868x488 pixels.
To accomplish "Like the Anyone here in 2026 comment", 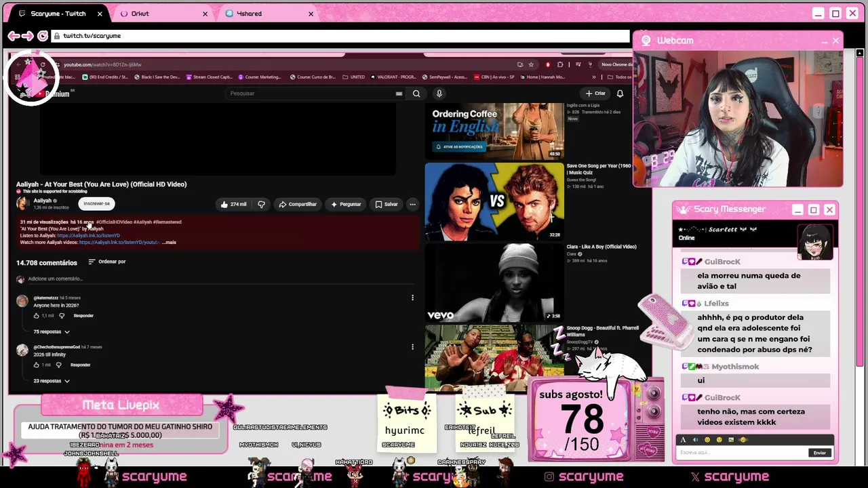I will coord(37,316).
